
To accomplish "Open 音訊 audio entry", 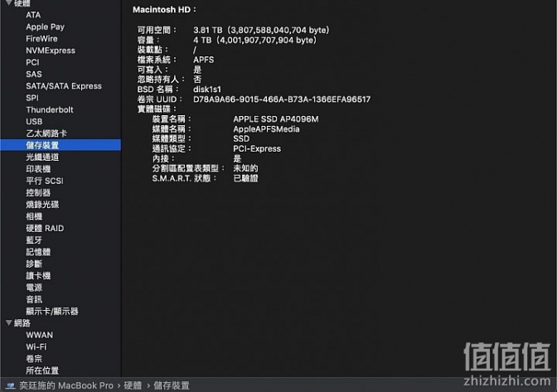I will [x=34, y=299].
